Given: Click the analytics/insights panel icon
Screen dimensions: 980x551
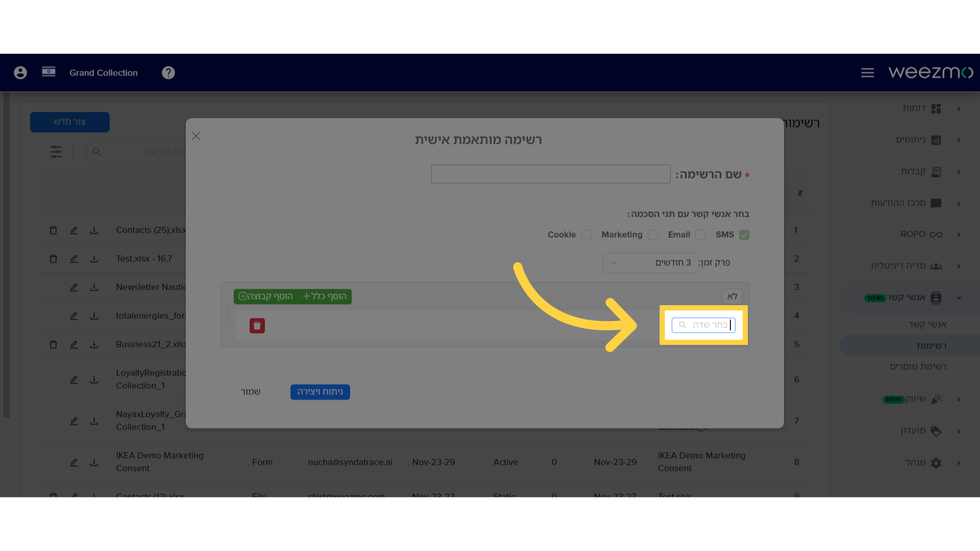Looking at the screenshot, I should tap(936, 139).
